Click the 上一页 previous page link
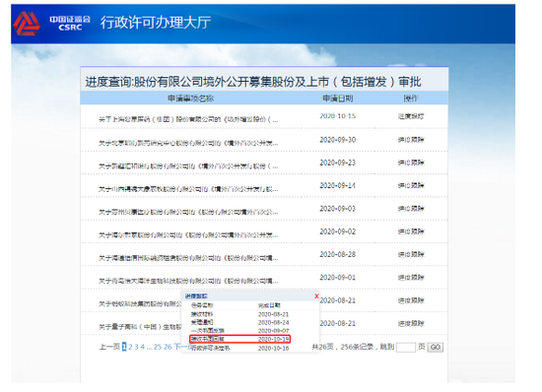 tap(109, 347)
